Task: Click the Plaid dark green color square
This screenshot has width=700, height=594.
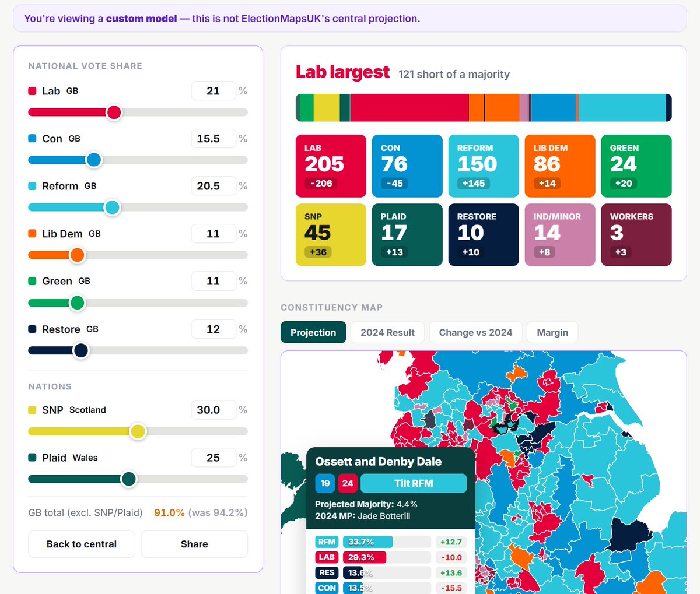Action: tap(33, 458)
